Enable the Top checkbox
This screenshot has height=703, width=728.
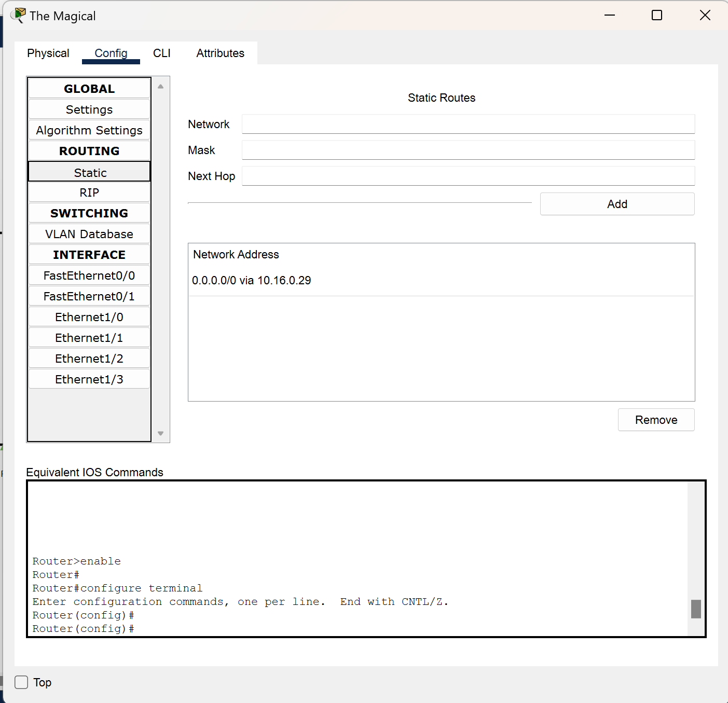click(x=21, y=682)
